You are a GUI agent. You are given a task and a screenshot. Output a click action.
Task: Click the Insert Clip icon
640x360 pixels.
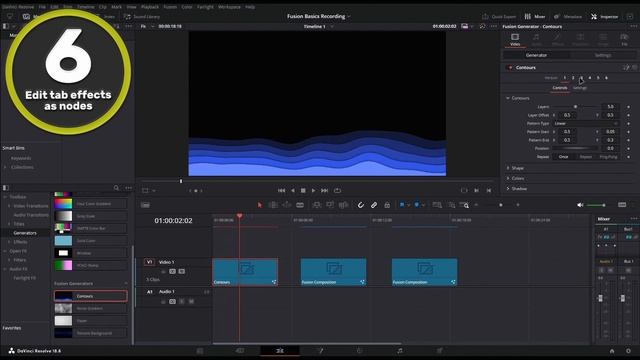[316, 205]
